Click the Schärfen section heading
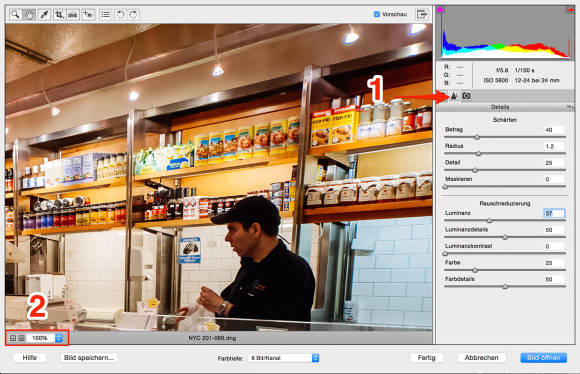Viewport: 580px width, 374px height. pos(505,120)
